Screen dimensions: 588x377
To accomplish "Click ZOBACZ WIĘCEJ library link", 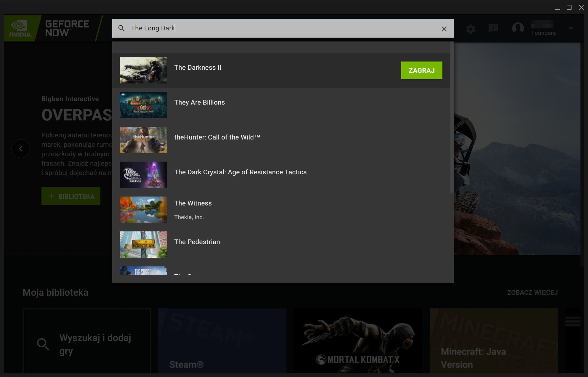I will [x=532, y=292].
